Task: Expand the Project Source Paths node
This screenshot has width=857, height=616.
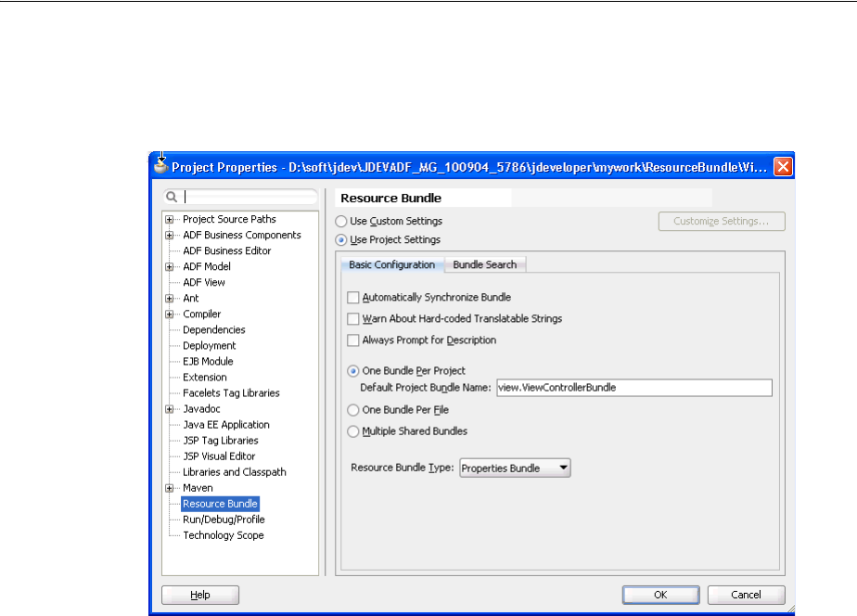Action: (170, 219)
